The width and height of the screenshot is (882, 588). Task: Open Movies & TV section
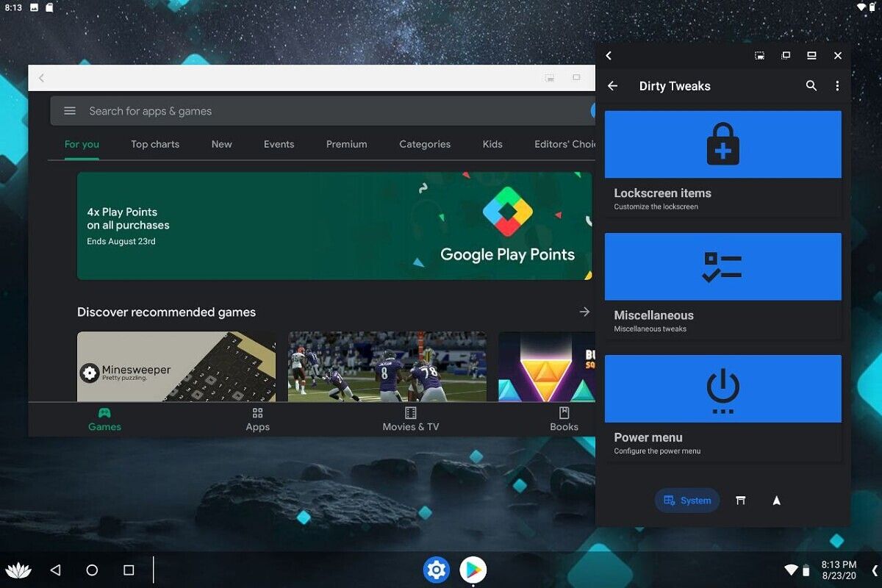tap(411, 419)
